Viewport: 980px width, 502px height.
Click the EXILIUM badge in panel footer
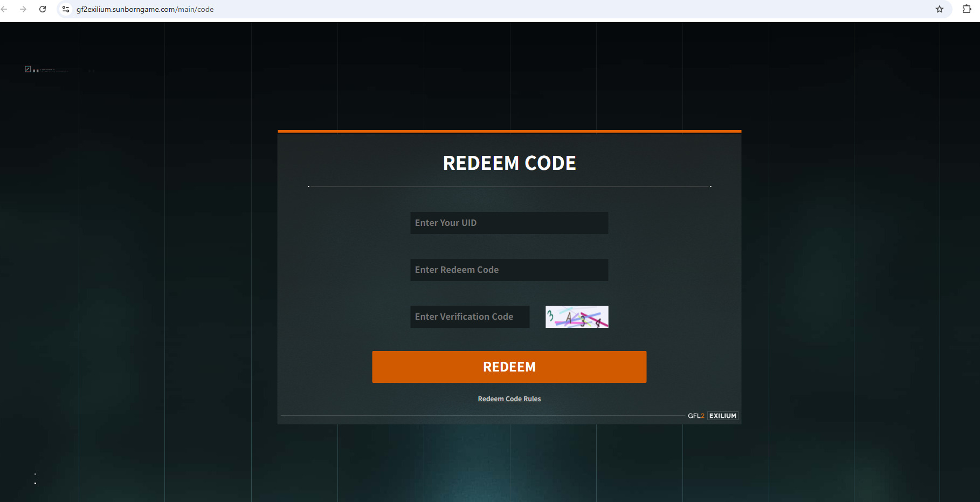pos(722,416)
